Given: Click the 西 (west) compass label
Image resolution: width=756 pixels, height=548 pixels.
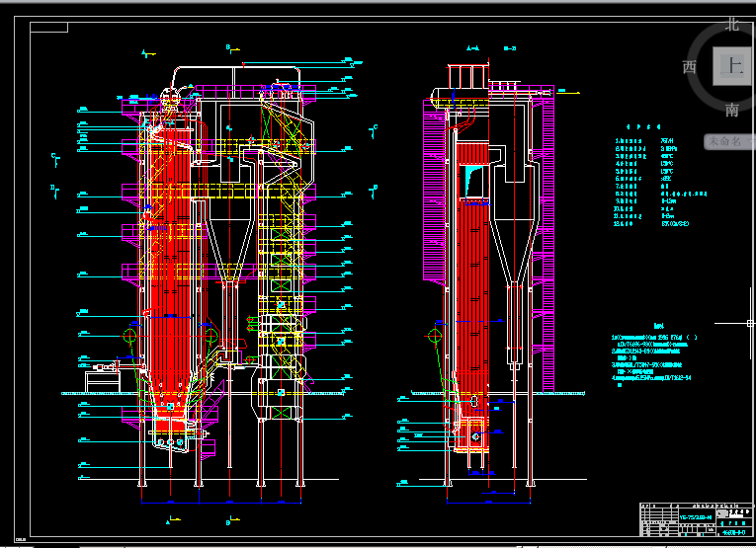Looking at the screenshot, I should click(x=689, y=67).
